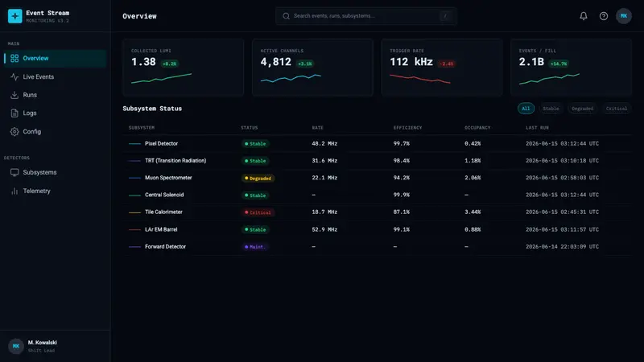Click the Event Stream logo icon
Viewport: 644px width, 362px height.
[14, 16]
